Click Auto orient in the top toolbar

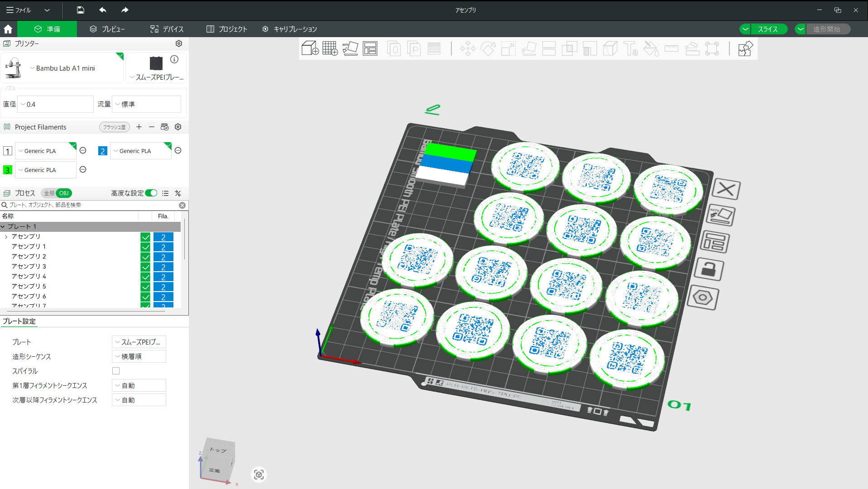pos(350,48)
